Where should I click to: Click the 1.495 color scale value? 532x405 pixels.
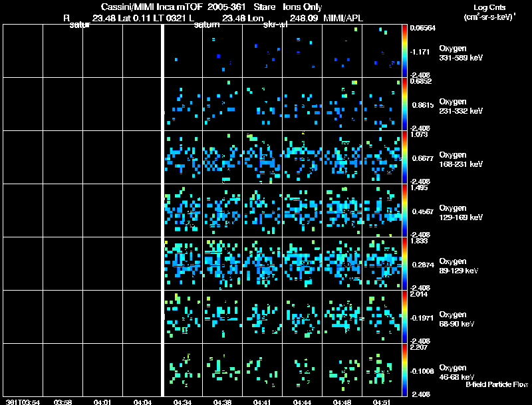[419, 188]
